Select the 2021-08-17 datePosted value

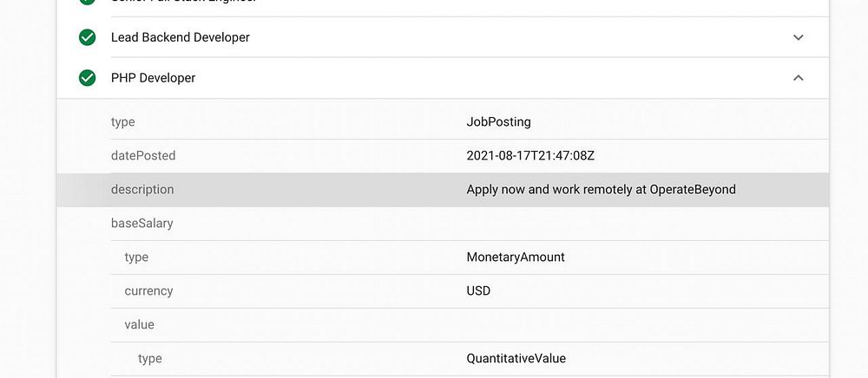tap(530, 156)
